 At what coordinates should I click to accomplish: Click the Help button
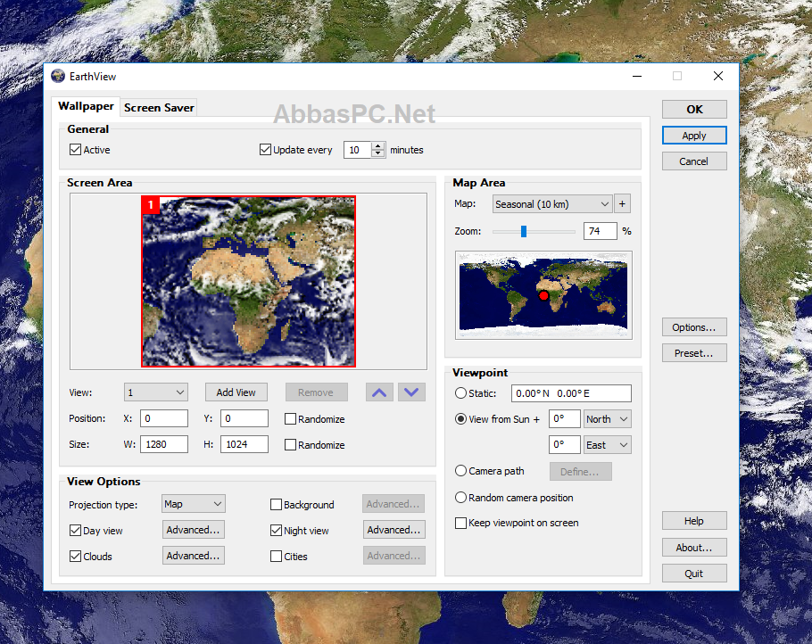pos(694,521)
